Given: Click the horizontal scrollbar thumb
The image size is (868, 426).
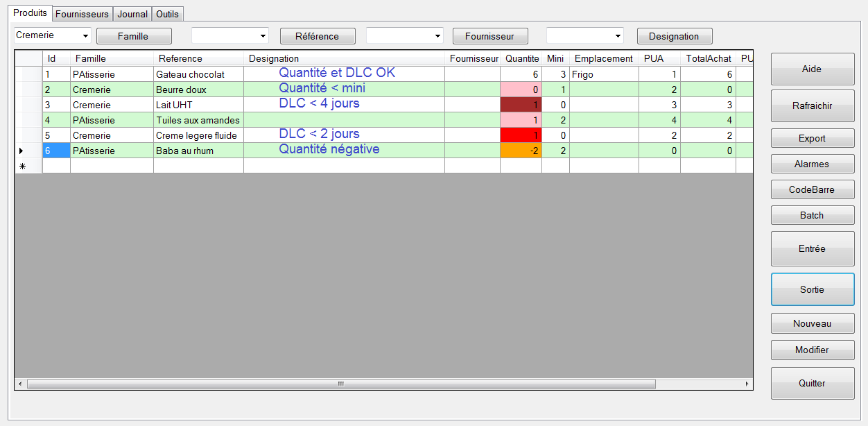Looking at the screenshot, I should [x=340, y=384].
